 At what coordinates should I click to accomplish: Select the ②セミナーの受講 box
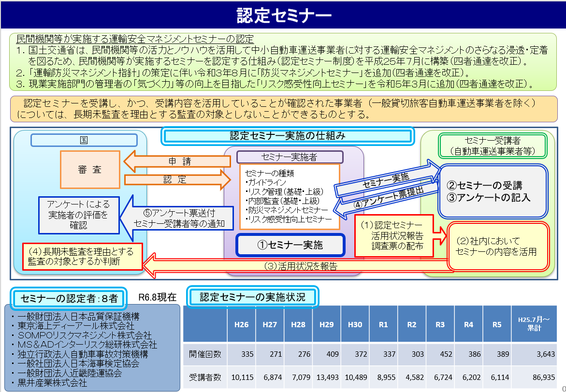click(x=493, y=191)
